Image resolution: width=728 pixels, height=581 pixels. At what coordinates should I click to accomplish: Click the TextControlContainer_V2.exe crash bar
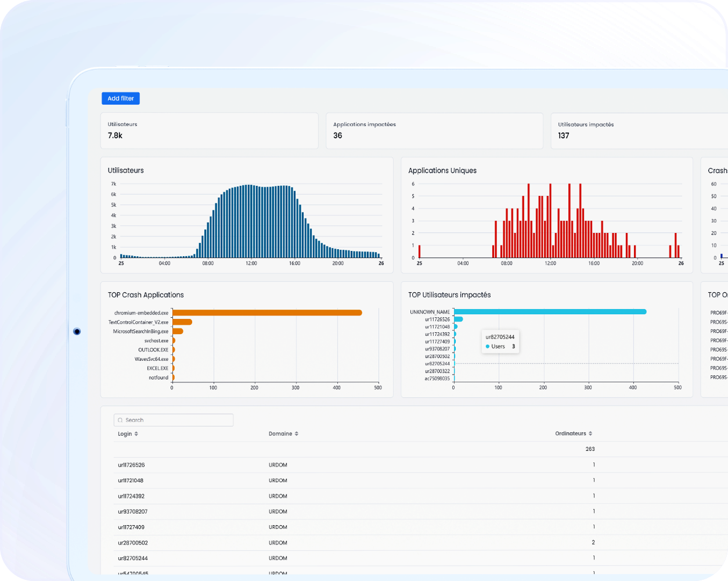[182, 322]
